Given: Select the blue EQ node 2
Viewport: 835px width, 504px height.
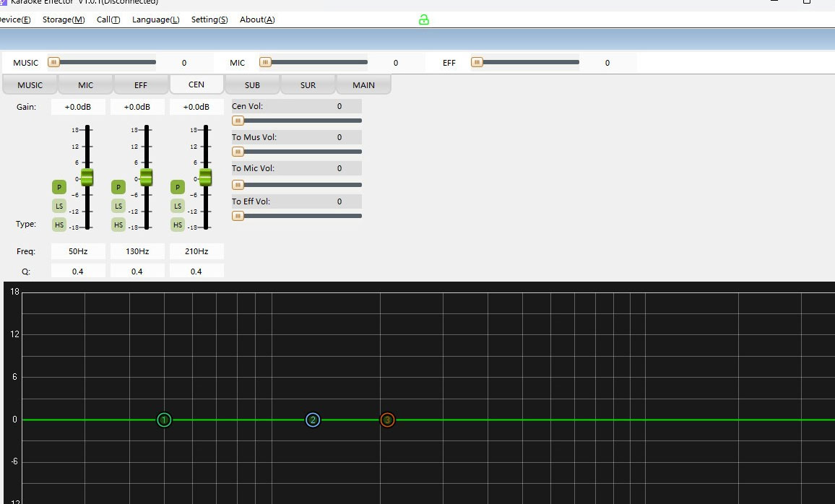Looking at the screenshot, I should point(313,420).
